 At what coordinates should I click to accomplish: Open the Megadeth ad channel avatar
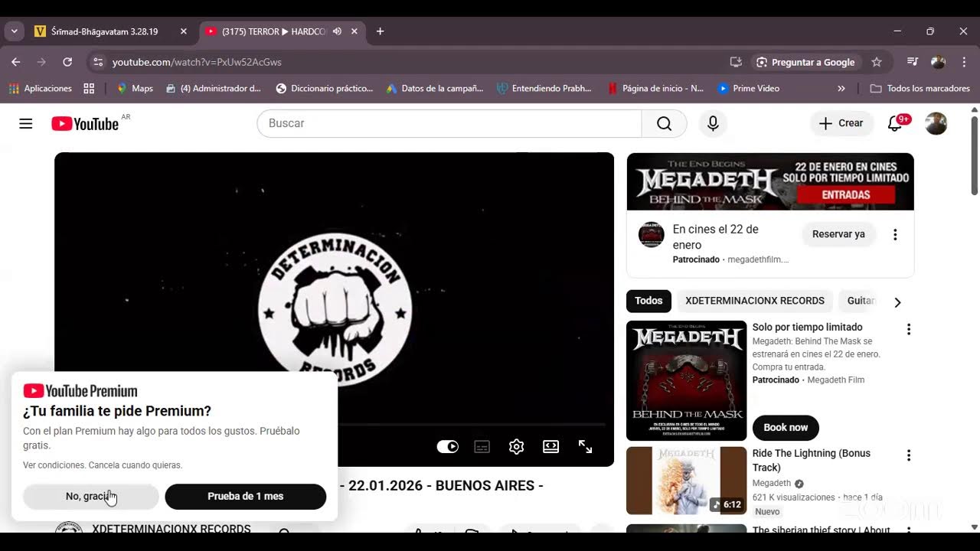coord(652,235)
